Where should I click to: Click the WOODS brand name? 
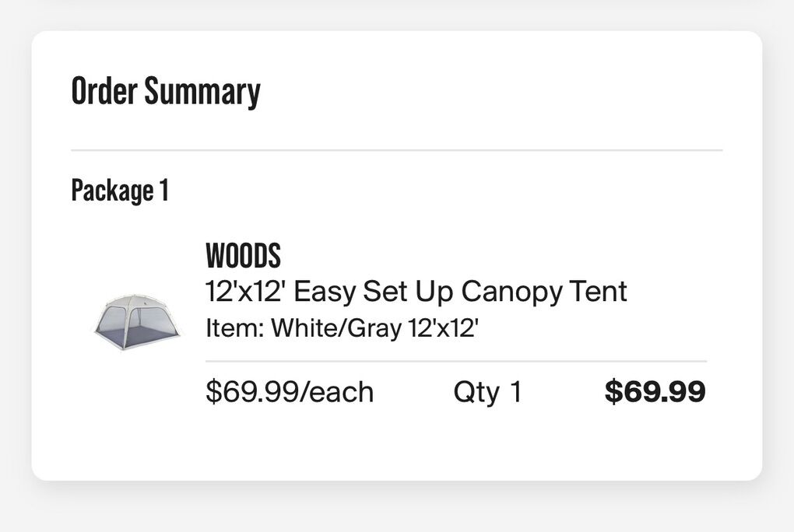tap(243, 256)
